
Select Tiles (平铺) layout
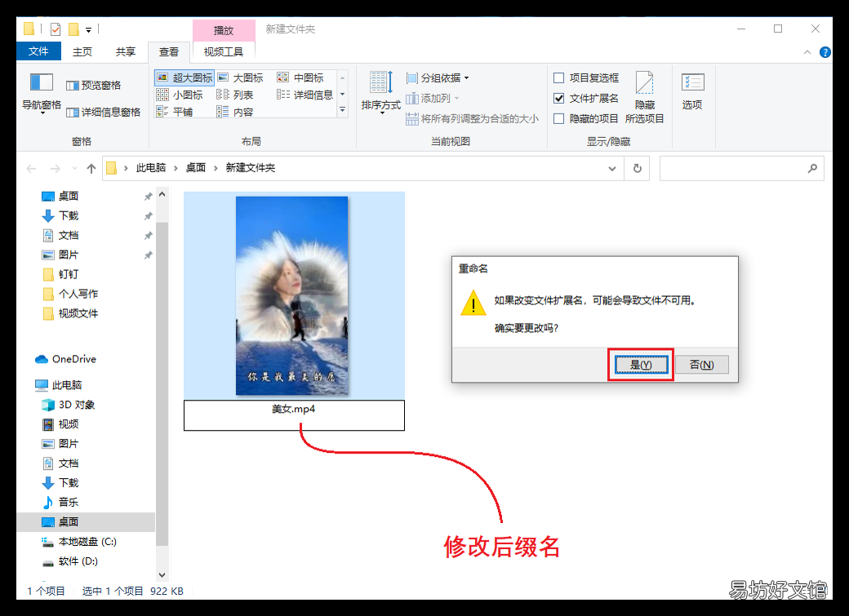click(x=175, y=112)
